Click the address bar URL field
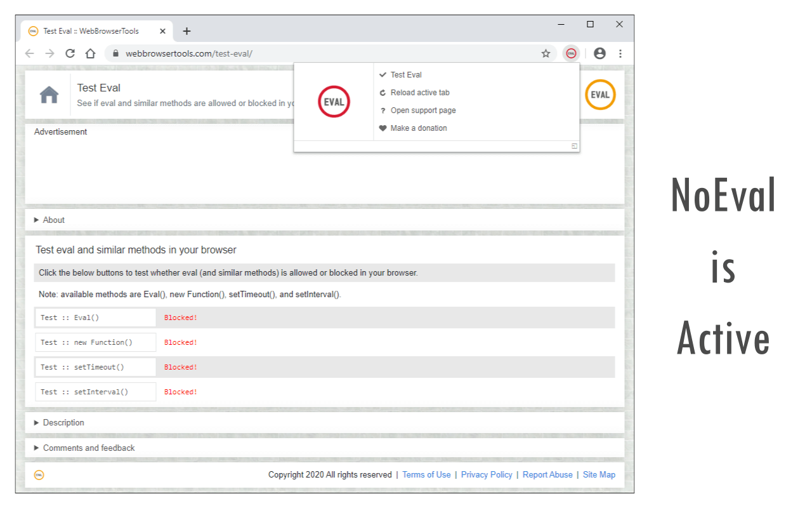 click(x=330, y=53)
